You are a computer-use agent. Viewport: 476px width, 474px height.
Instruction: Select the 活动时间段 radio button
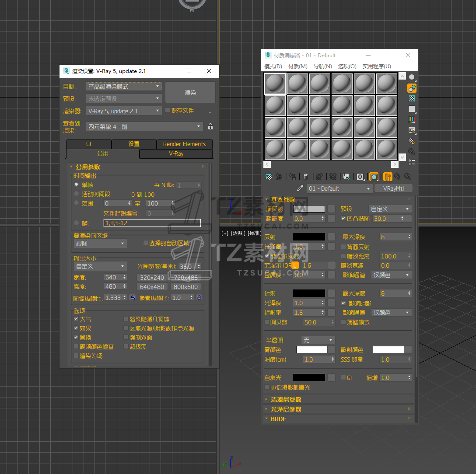77,194
